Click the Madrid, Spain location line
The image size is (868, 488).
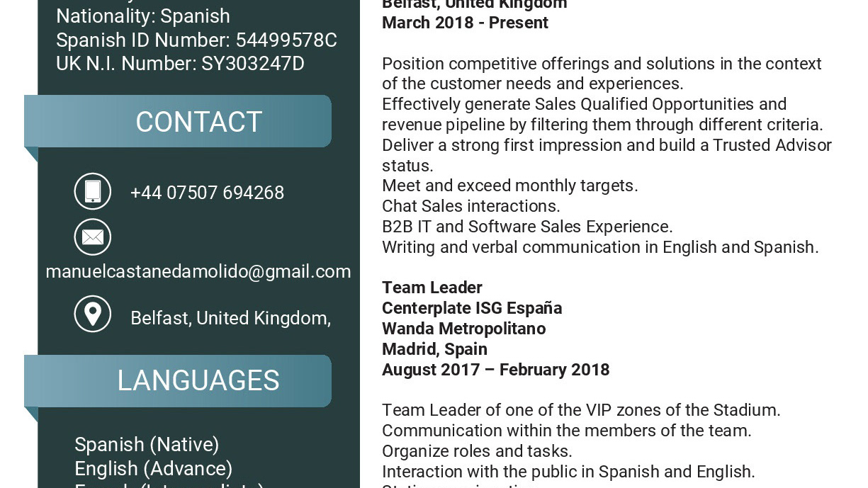[x=434, y=349]
